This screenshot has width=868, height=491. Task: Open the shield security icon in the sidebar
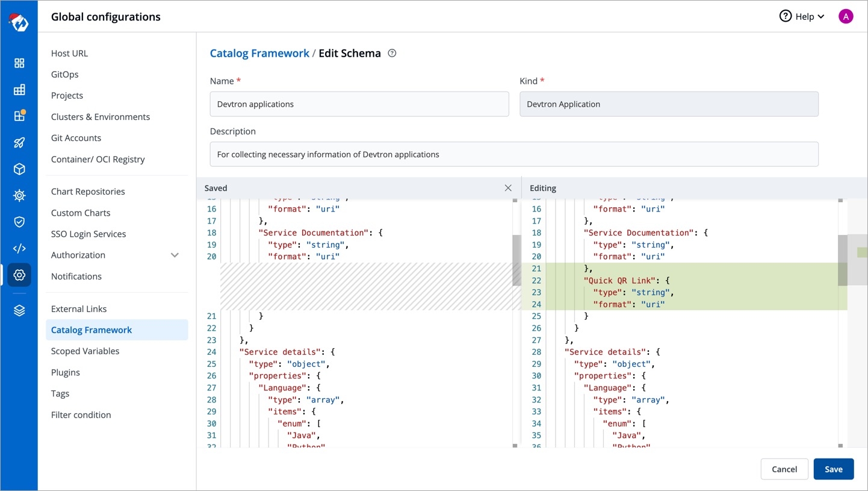tap(19, 222)
